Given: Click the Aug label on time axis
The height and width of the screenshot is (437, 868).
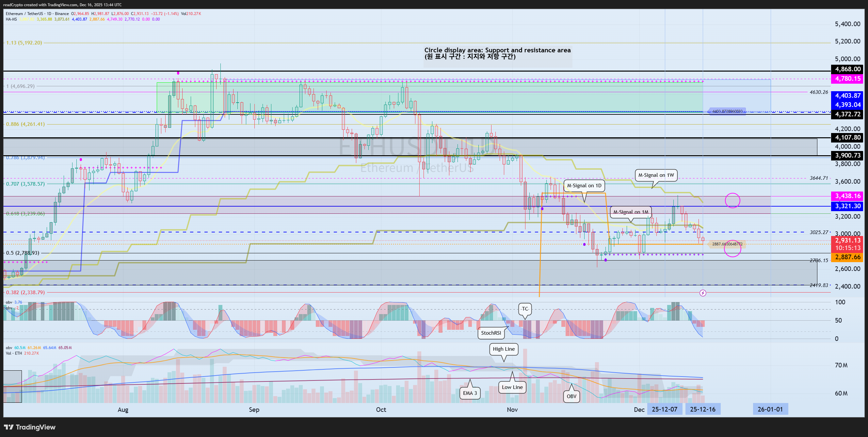Looking at the screenshot, I should click(123, 409).
